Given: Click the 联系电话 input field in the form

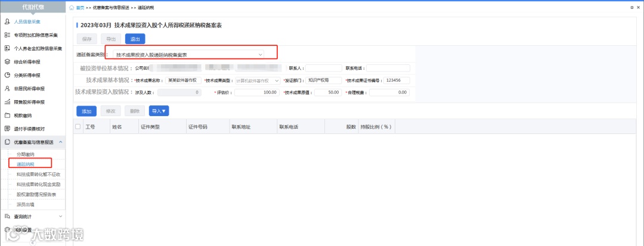Looking at the screenshot, I should 388,68.
